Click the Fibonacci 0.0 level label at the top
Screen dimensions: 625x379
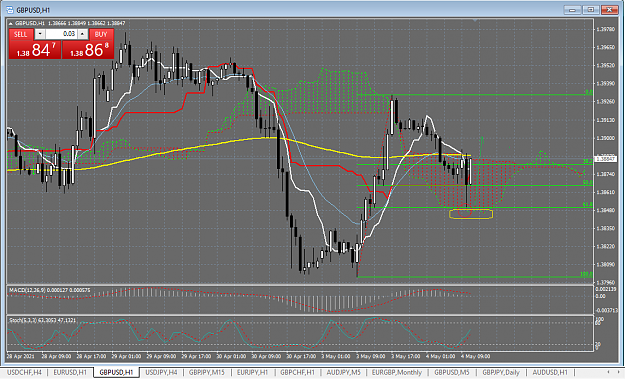click(589, 92)
